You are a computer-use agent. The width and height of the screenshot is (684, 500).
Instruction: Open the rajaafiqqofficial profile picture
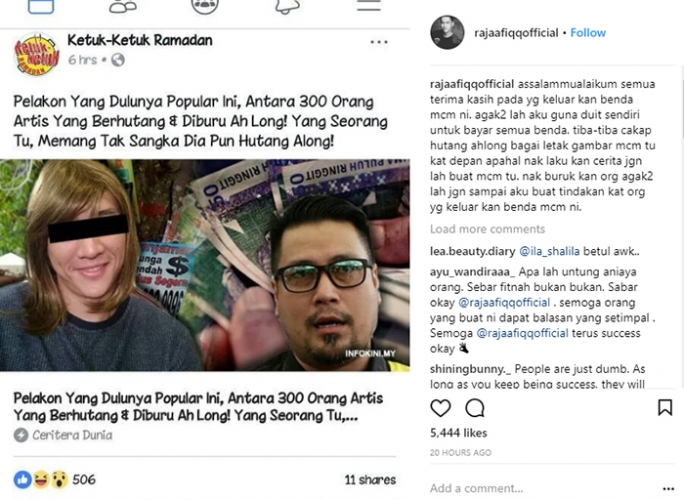[447, 32]
